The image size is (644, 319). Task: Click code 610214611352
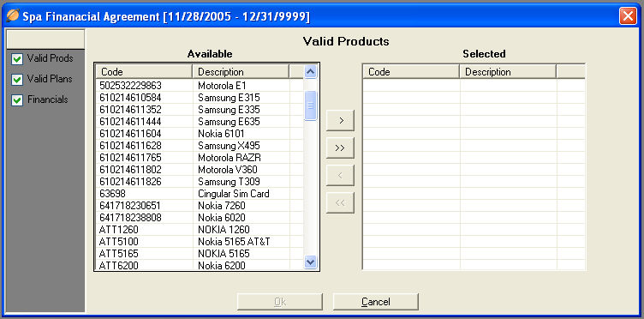130,110
